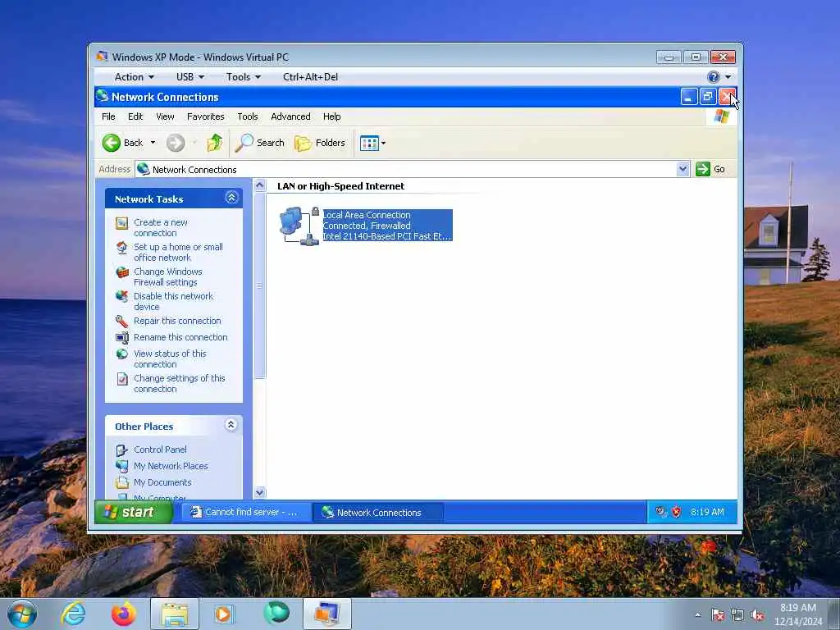
Task: Collapse the Other Places panel
Action: tap(231, 425)
